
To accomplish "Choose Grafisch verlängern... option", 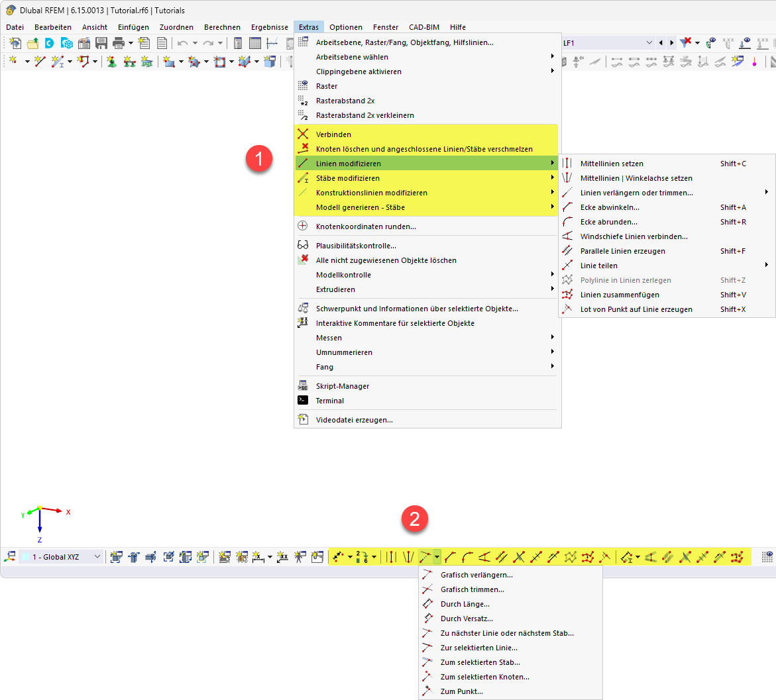I will (x=510, y=575).
